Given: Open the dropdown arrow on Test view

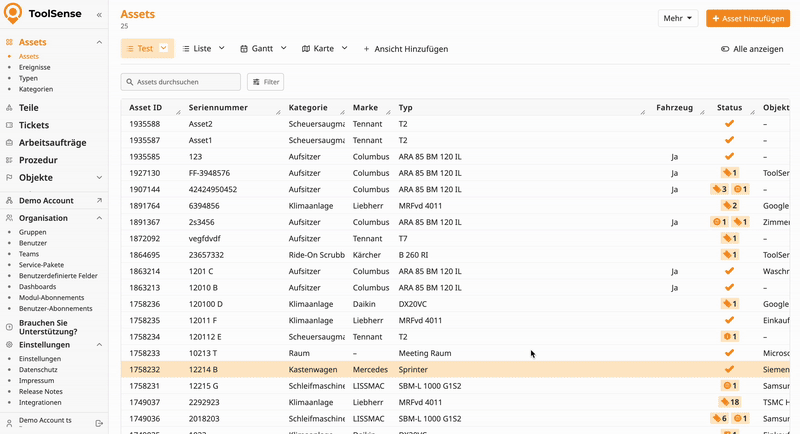Looking at the screenshot, I should 164,48.
